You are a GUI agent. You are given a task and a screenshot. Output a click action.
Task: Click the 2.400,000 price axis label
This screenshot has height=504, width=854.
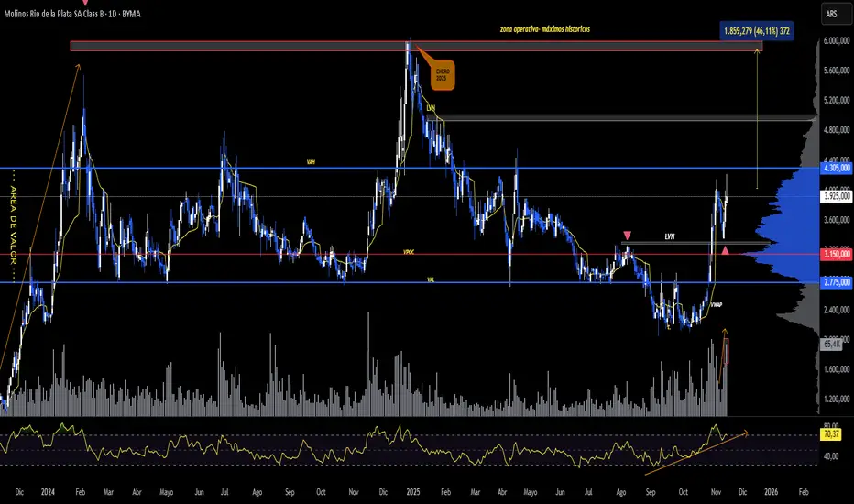[837, 310]
